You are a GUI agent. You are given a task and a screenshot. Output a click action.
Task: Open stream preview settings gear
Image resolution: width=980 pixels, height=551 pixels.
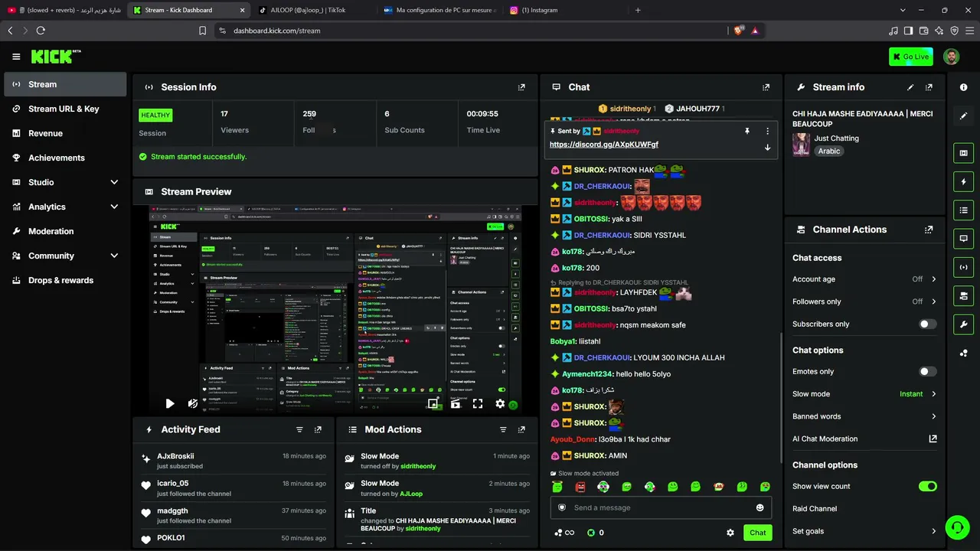500,404
